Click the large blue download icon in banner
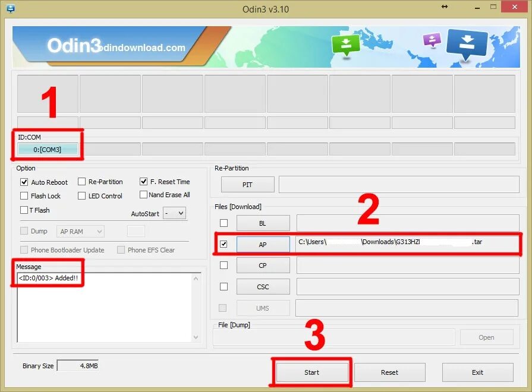Viewport: 532px width, 392px height. tap(467, 44)
